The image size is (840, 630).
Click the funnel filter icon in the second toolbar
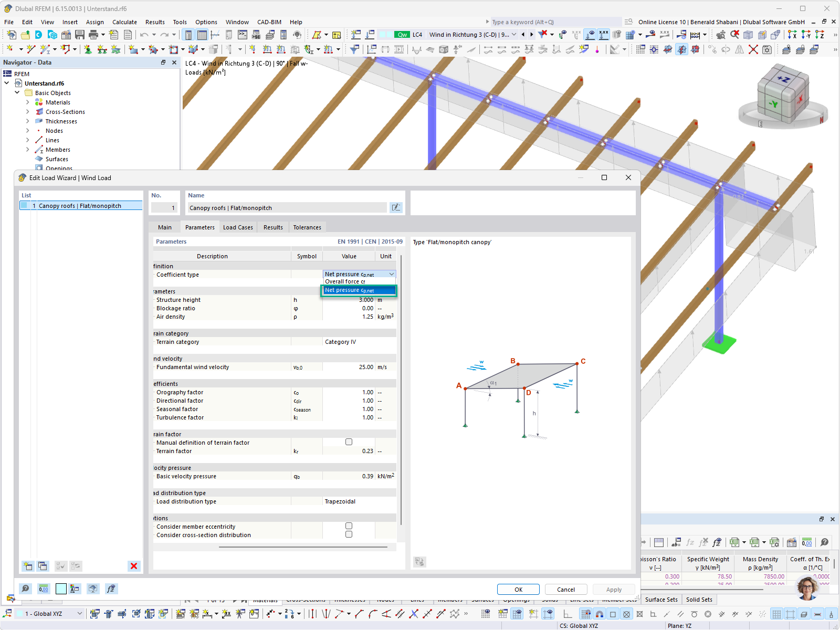pyautogui.click(x=355, y=49)
